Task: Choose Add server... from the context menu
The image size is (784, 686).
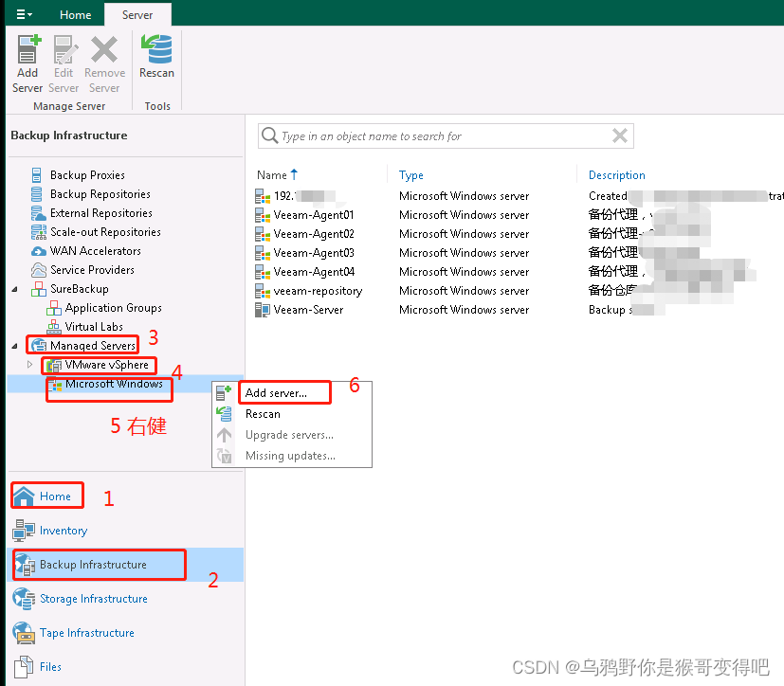Action: (x=276, y=392)
